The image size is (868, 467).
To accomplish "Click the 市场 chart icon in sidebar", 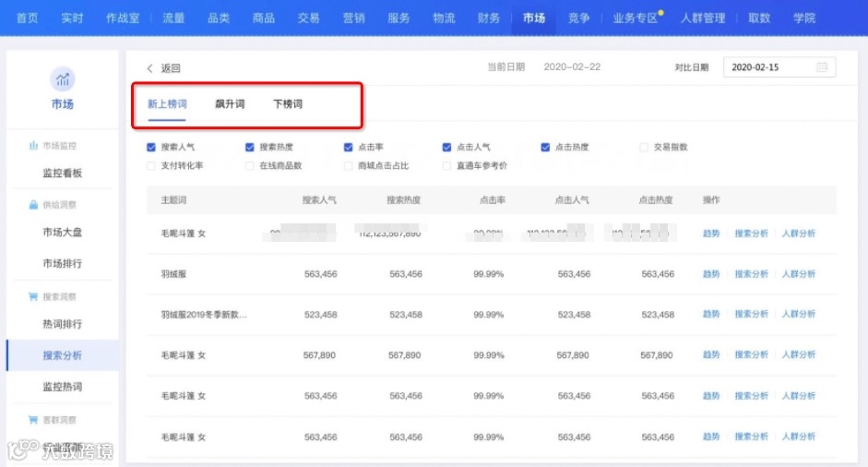I will (63, 79).
